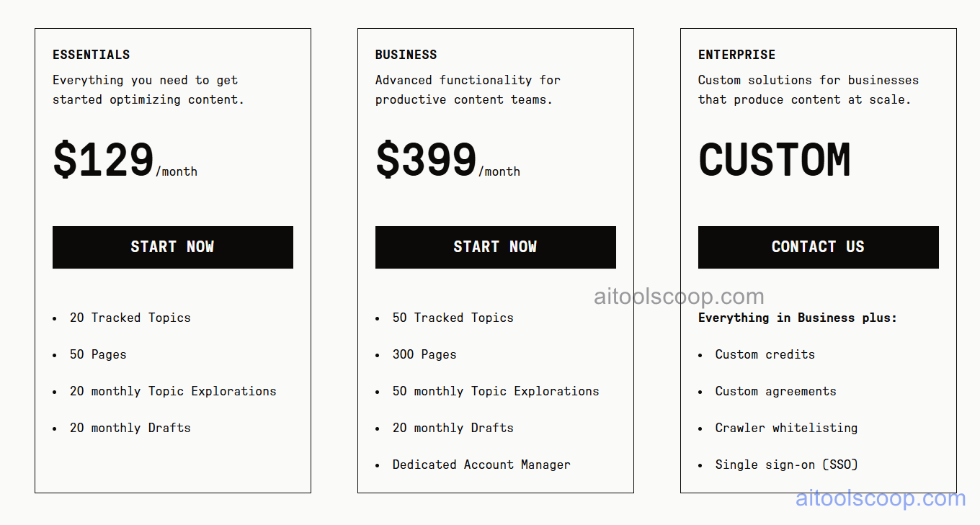The height and width of the screenshot is (525, 980).
Task: Click 'Custom credits' under Enterprise plan
Action: (x=765, y=354)
